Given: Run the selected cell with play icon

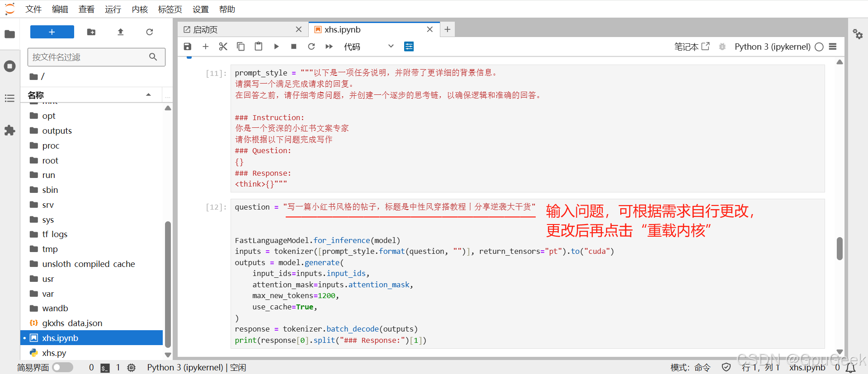Looking at the screenshot, I should point(276,47).
